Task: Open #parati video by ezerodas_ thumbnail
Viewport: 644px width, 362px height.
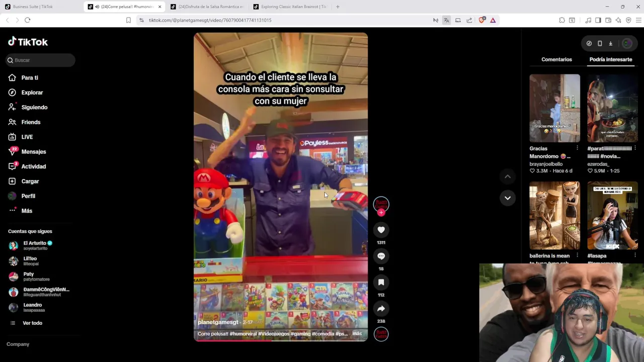Action: tap(612, 108)
